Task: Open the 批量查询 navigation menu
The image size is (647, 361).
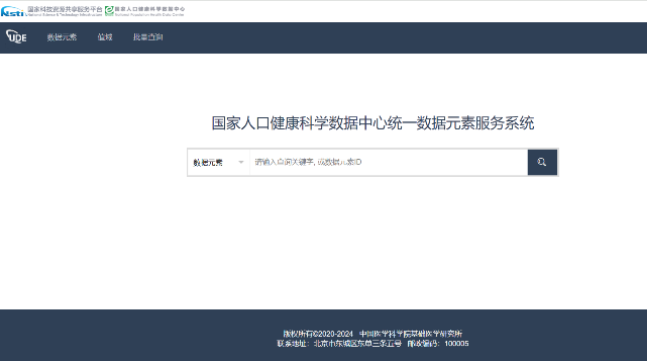Action: (x=148, y=37)
